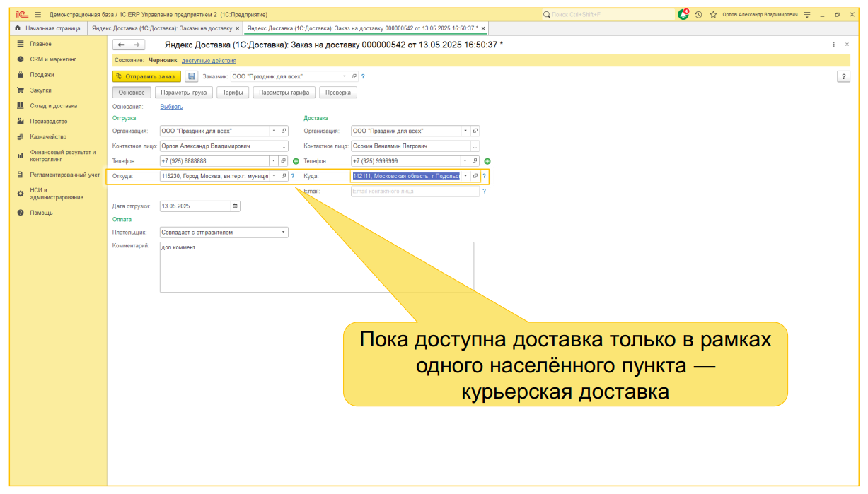Click the save (floppy disk) icon
The image size is (868, 494).
tap(192, 76)
